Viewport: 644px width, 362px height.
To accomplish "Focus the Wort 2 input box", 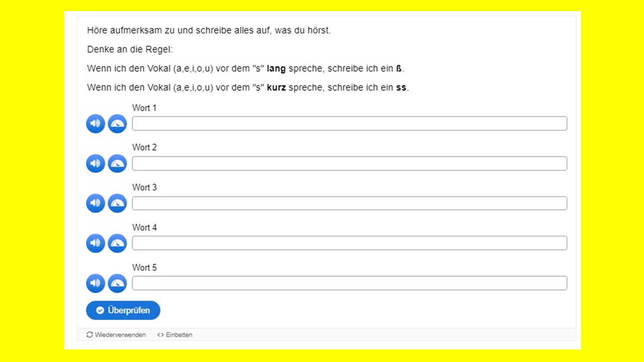I will pos(349,163).
